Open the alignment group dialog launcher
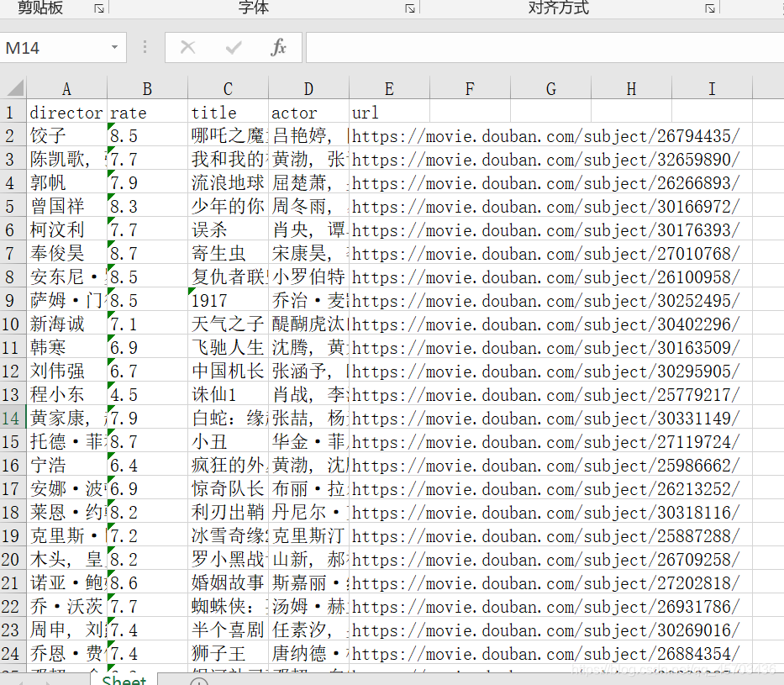Screen dimensions: 784x685 710,8
